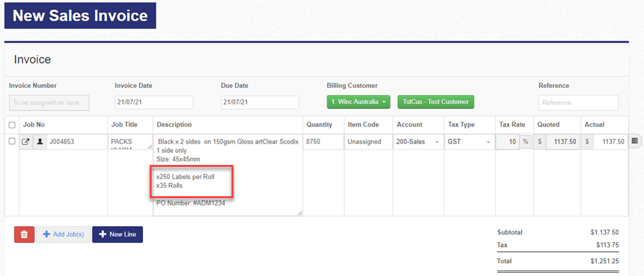Click the Quantity field showing 8750
Screen dimensions: 644x276
(323, 142)
